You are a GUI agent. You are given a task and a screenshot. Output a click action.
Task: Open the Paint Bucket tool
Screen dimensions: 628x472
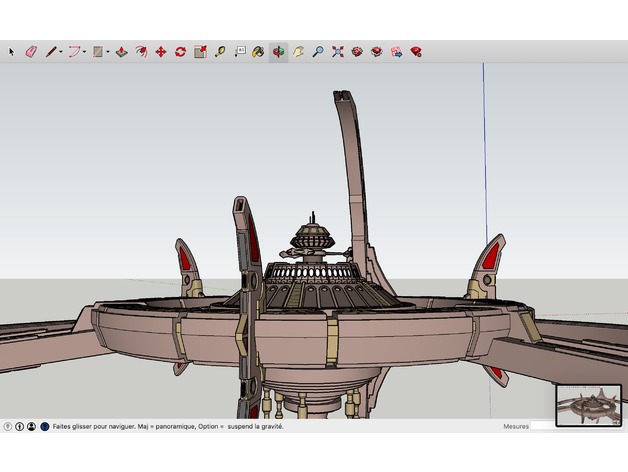[258, 51]
